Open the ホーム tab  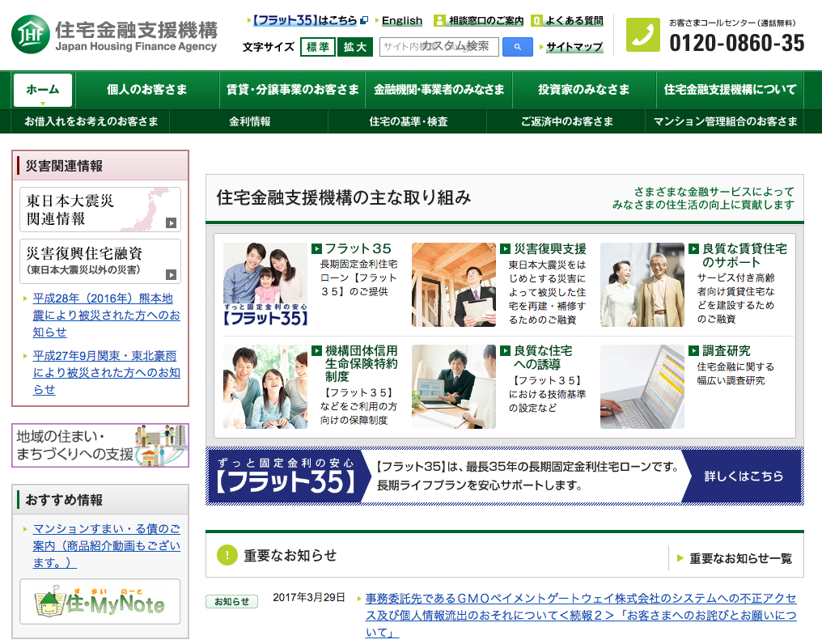pos(43,90)
